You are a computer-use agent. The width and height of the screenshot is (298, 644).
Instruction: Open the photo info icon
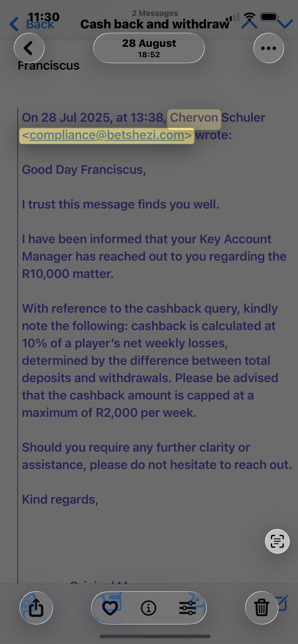pyautogui.click(x=149, y=608)
